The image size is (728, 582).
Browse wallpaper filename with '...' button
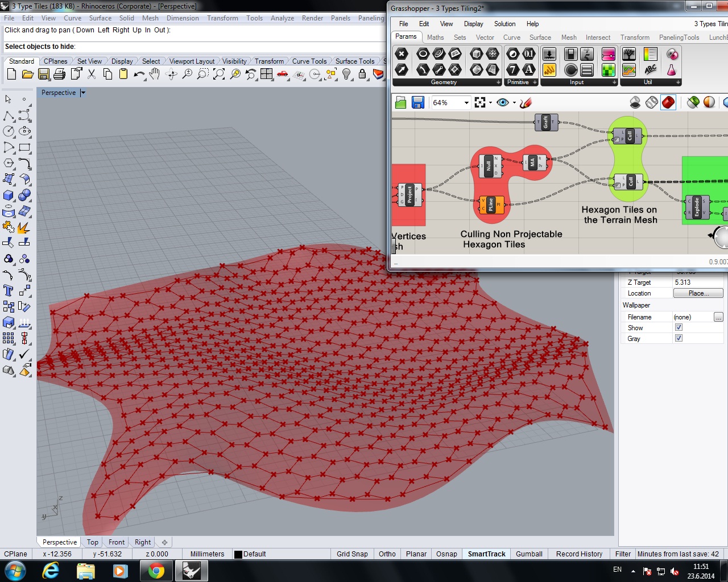coord(718,317)
